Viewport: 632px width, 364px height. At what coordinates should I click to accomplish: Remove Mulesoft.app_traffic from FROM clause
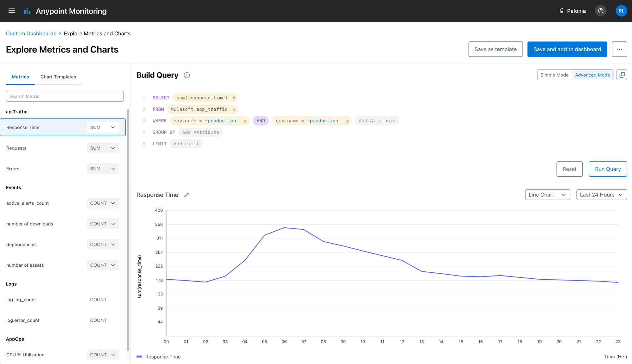tap(234, 110)
